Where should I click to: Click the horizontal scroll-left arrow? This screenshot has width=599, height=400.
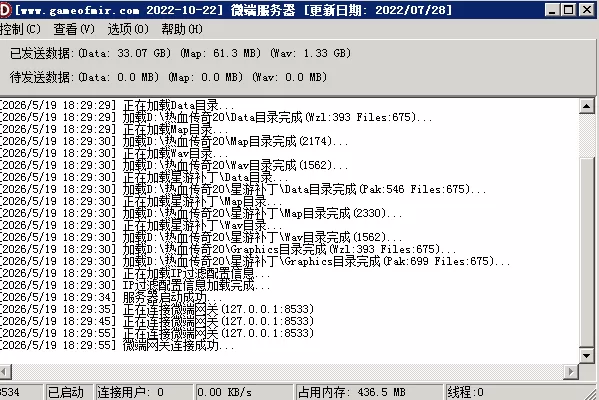(5, 371)
